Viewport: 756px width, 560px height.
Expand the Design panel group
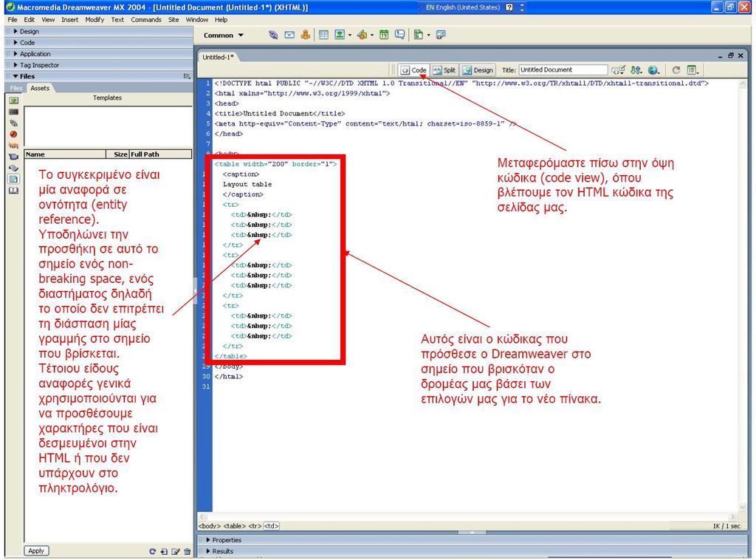(x=16, y=31)
